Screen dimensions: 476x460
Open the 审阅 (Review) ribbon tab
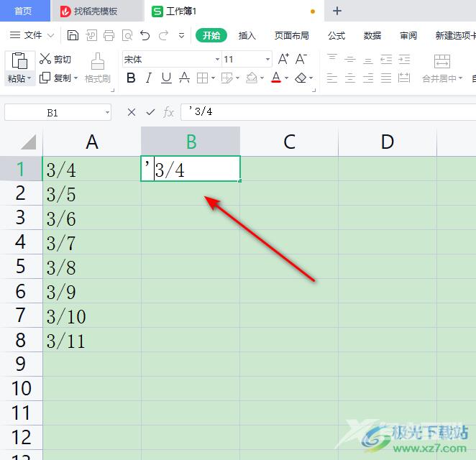pos(408,35)
